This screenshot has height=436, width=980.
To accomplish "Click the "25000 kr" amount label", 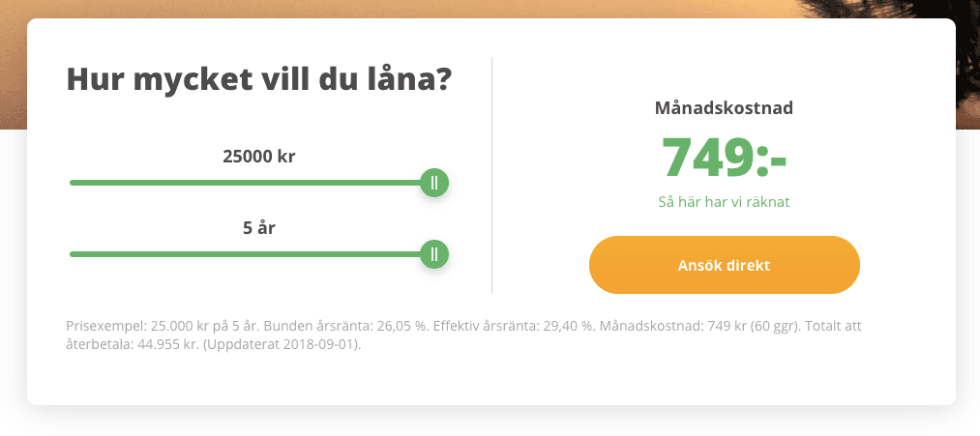I will click(258, 157).
